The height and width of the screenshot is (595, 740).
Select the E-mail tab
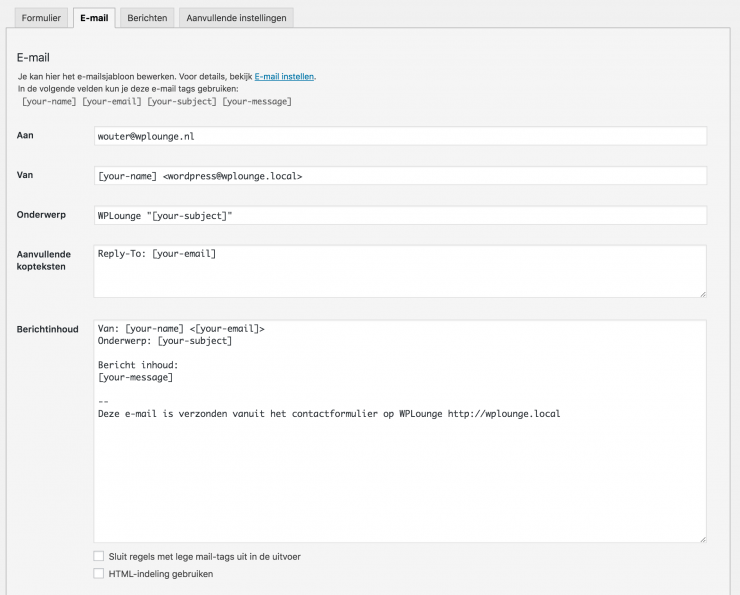95,18
